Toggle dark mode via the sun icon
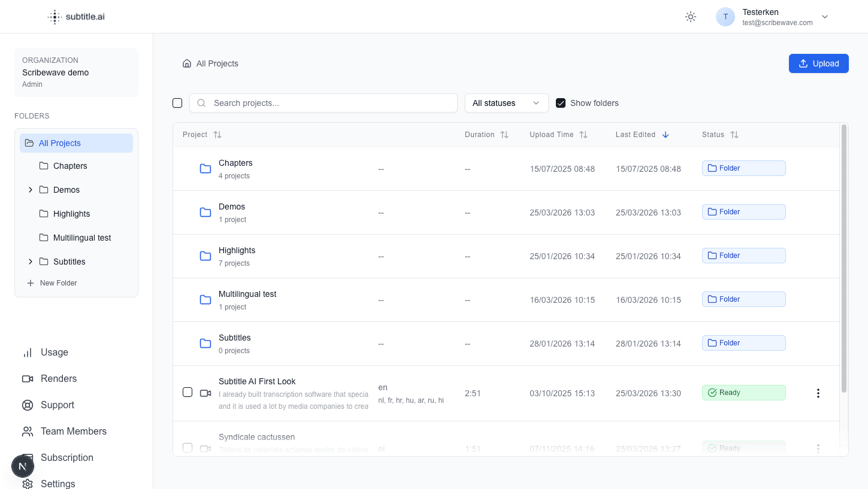The height and width of the screenshot is (489, 868). pyautogui.click(x=690, y=17)
